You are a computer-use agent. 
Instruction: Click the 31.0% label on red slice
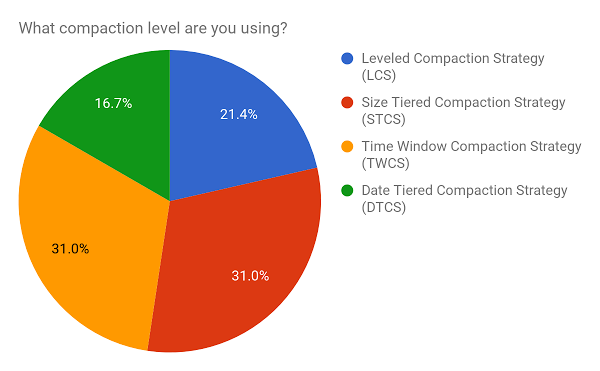(250, 276)
